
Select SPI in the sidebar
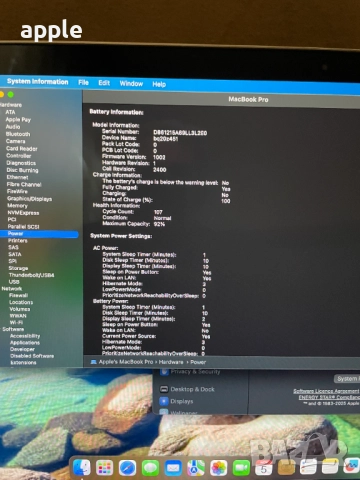12,261
